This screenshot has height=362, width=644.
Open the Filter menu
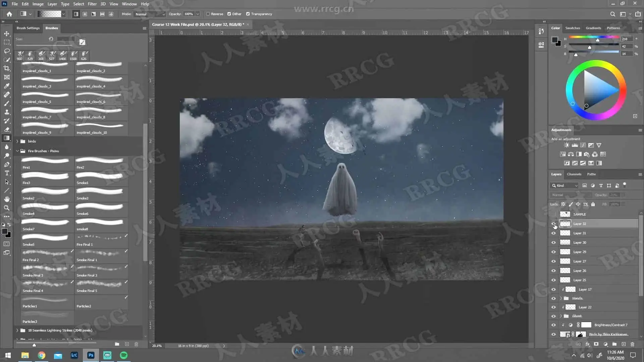(x=92, y=4)
